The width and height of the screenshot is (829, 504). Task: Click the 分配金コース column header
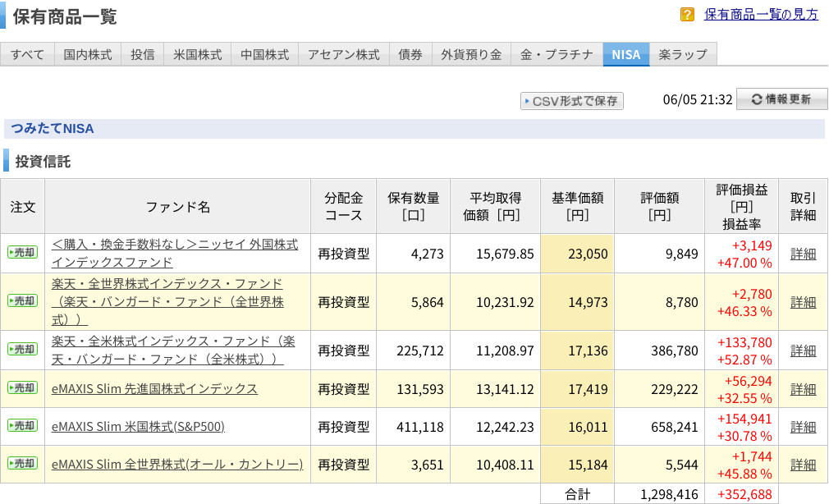coord(343,206)
